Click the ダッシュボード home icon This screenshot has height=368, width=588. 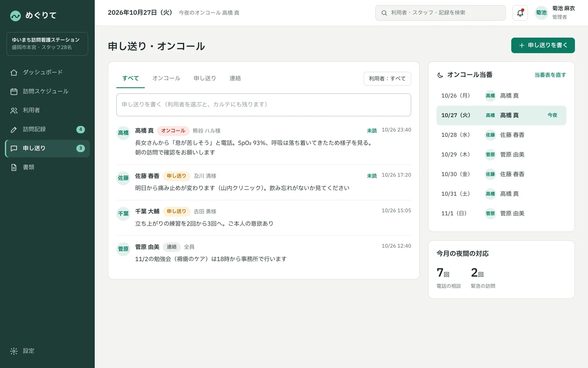click(x=14, y=72)
